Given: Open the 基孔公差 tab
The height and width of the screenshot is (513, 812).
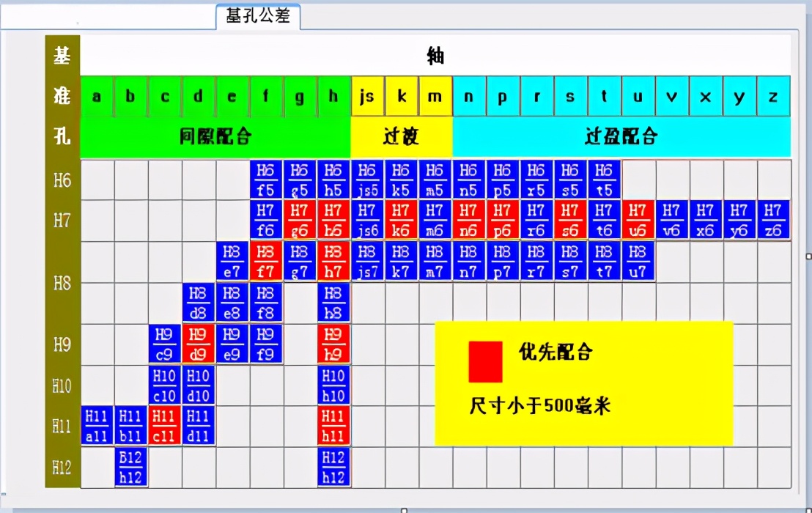Looking at the screenshot, I should (258, 16).
